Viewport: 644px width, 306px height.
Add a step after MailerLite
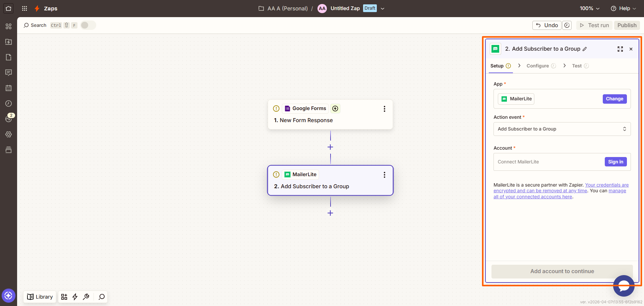point(330,213)
